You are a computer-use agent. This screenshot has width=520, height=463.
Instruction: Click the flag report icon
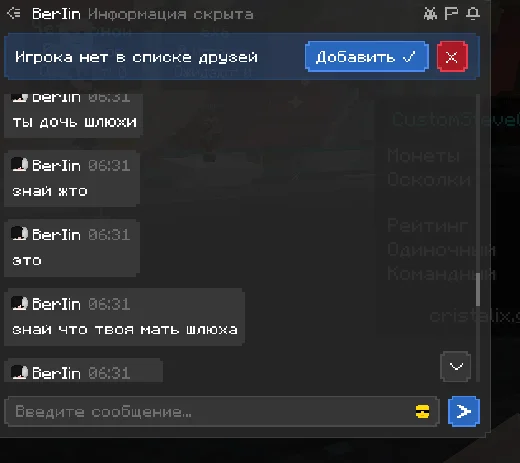[x=451, y=14]
